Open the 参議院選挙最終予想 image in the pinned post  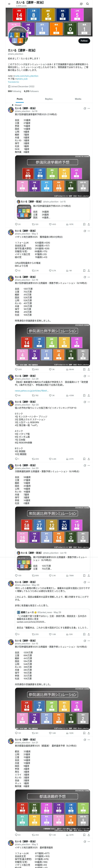point(52,176)
